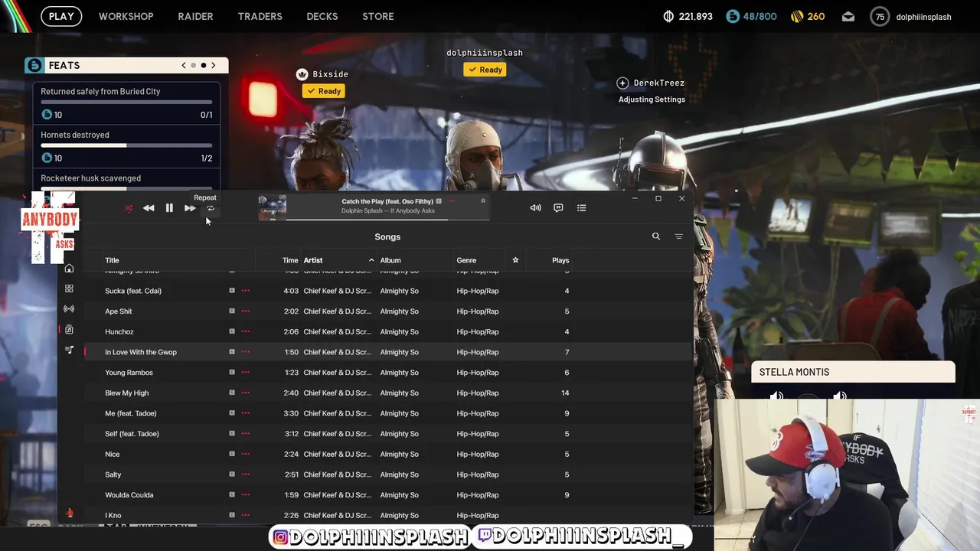This screenshot has height=551, width=980.
Task: Toggle shuffle in the music player
Action: pyautogui.click(x=128, y=208)
